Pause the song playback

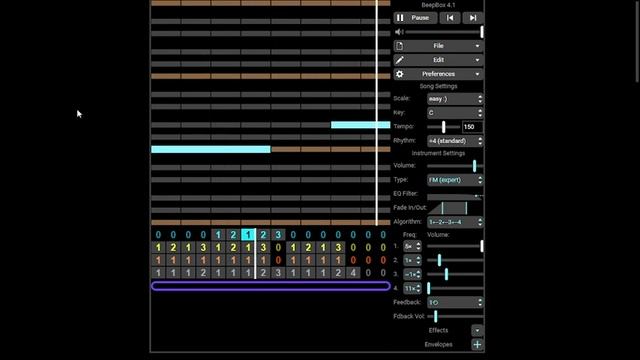point(415,18)
